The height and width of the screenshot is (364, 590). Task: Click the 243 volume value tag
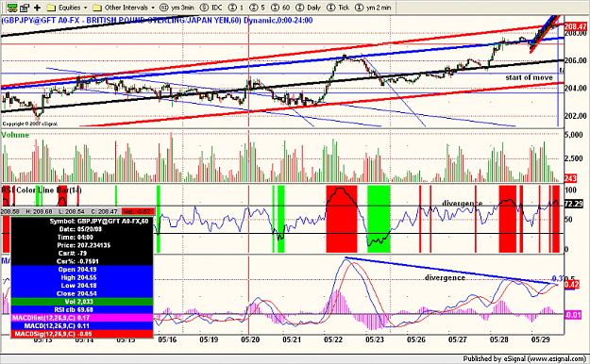click(x=570, y=178)
